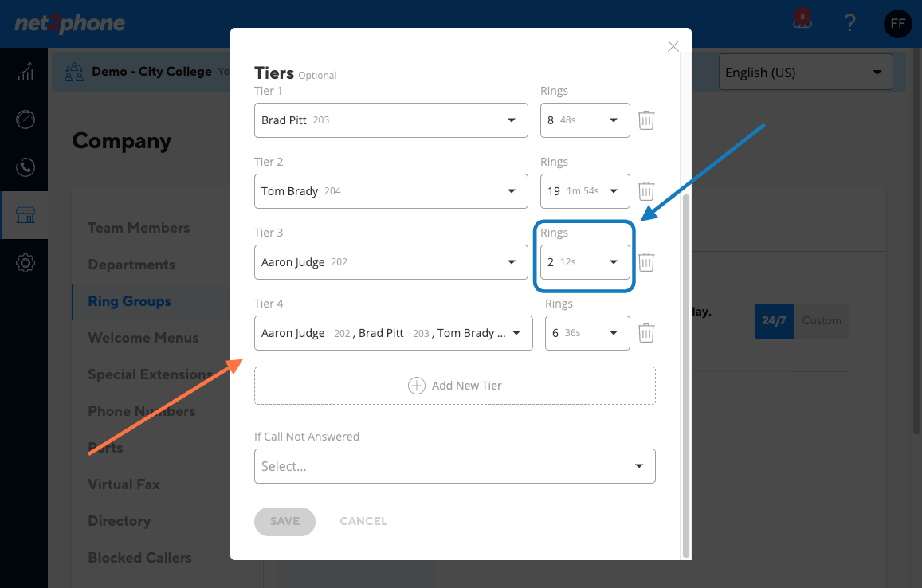Viewport: 922px width, 588px height.
Task: Expand Tier 4 multi-member dropdown
Action: (394, 333)
